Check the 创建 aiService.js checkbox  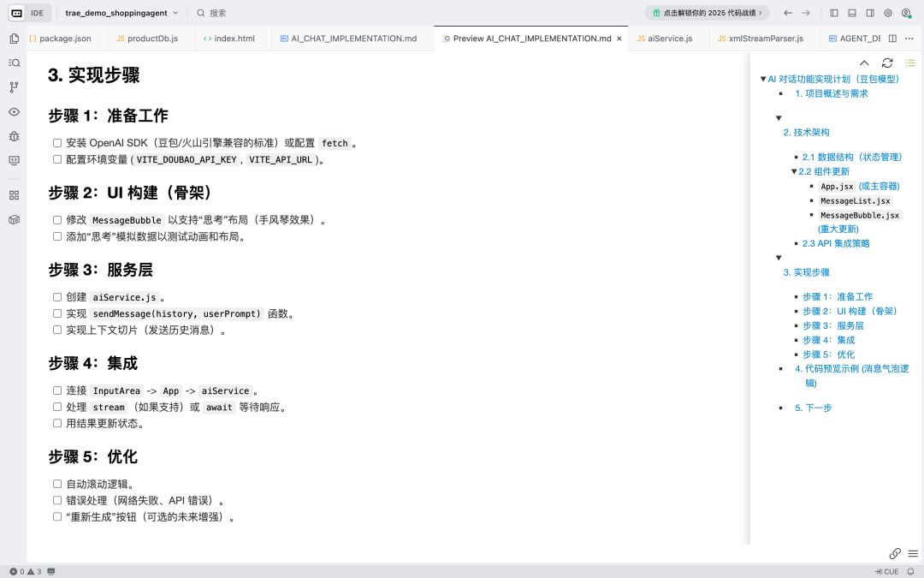point(57,297)
